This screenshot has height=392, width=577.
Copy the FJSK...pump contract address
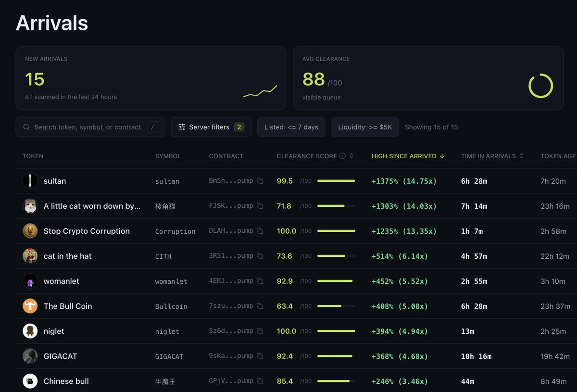point(260,206)
